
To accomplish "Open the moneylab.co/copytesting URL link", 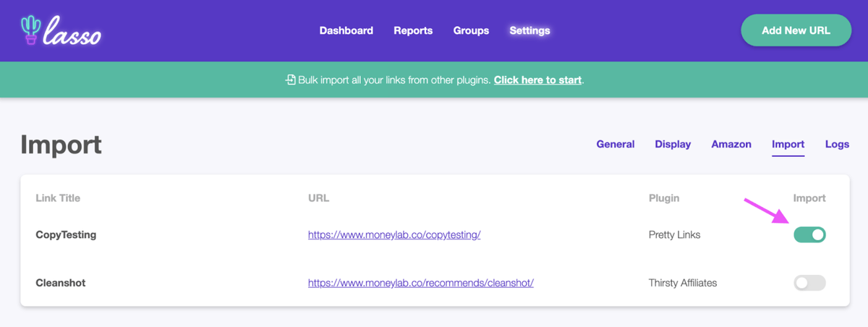I will click(394, 235).
